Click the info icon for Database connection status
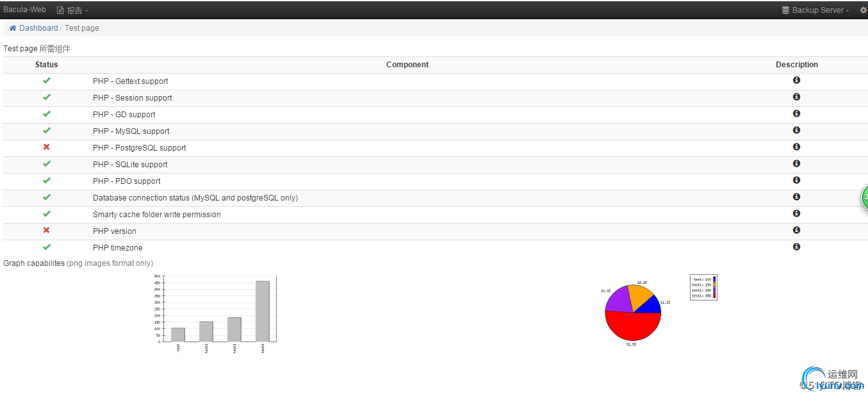 tap(796, 197)
